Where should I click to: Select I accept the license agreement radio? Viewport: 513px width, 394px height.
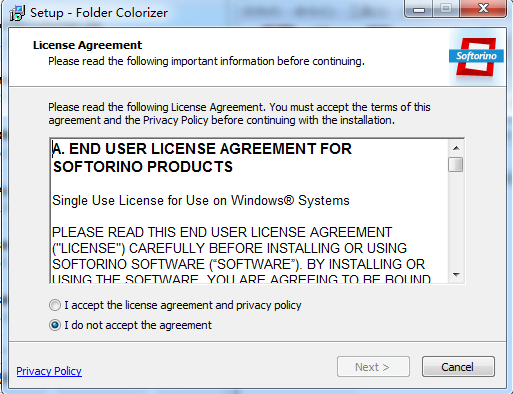[x=55, y=305]
